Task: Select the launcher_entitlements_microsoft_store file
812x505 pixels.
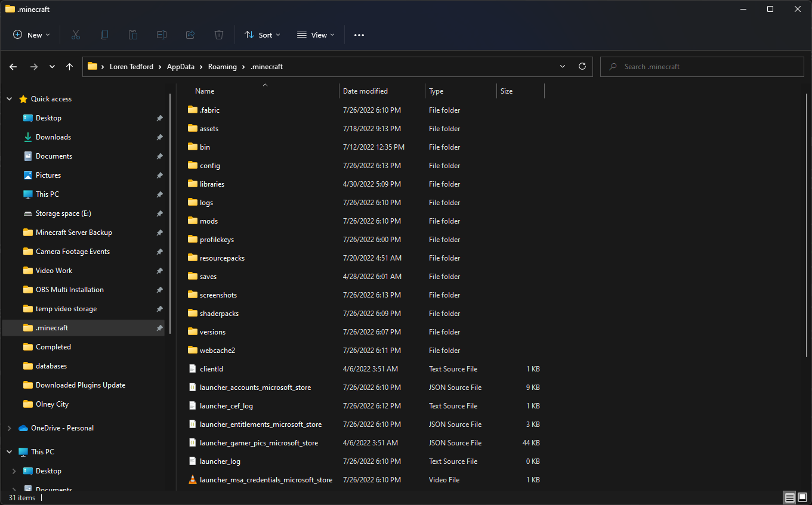Action: coord(364,424)
